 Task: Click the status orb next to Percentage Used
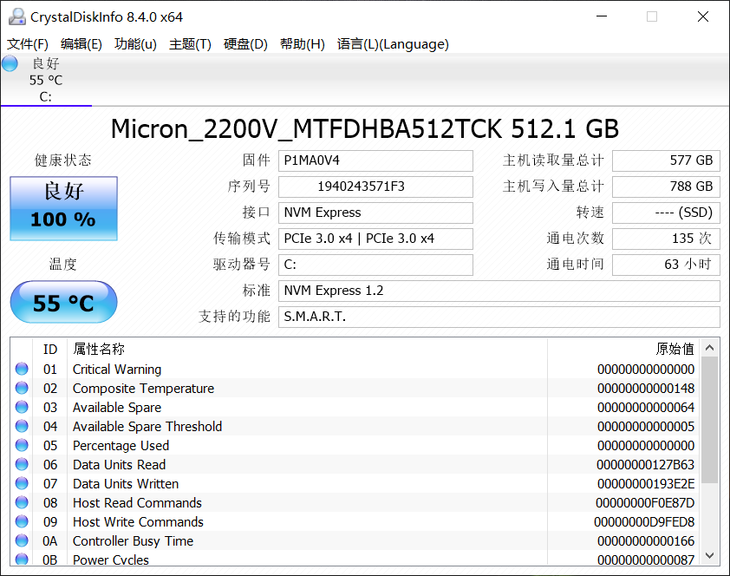[22, 446]
